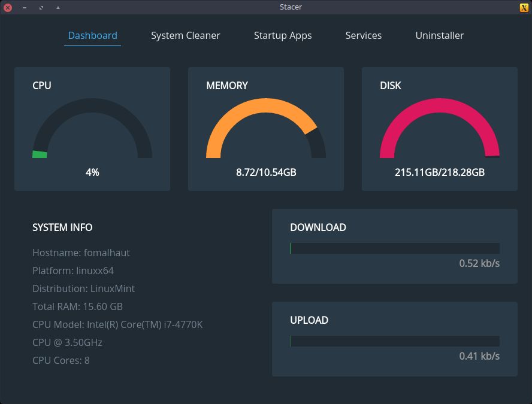The height and width of the screenshot is (404, 532).
Task: Click the Total RAM: 15.60 GB line
Action: [x=77, y=306]
